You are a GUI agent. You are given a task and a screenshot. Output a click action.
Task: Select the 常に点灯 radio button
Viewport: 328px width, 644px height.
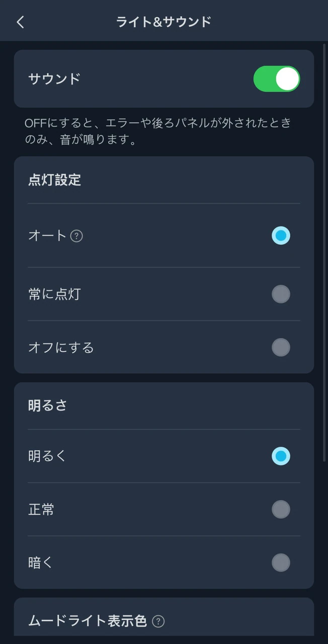coord(281,294)
